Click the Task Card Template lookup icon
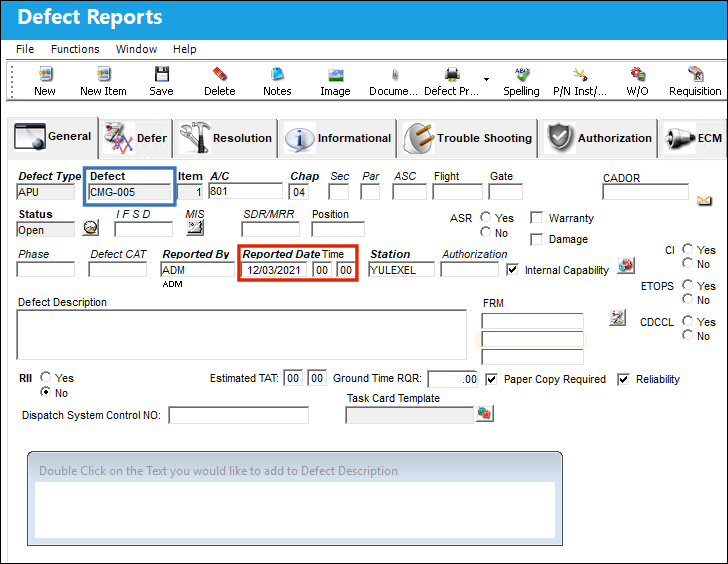 point(484,414)
